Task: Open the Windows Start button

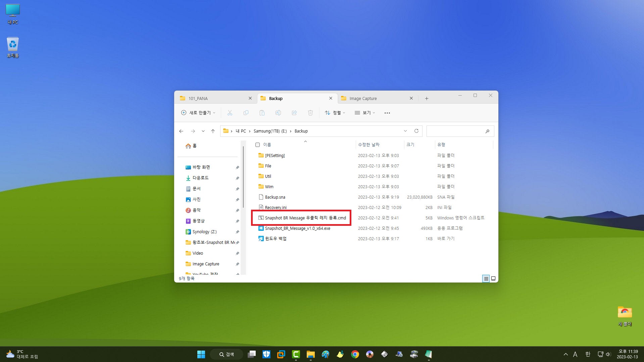Action: pos(201,354)
